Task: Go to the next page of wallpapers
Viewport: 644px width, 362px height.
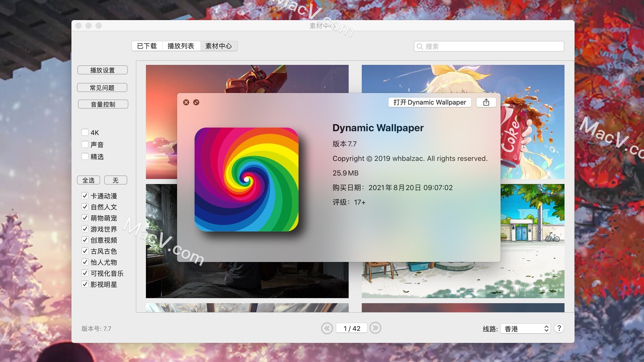Action: [375, 328]
